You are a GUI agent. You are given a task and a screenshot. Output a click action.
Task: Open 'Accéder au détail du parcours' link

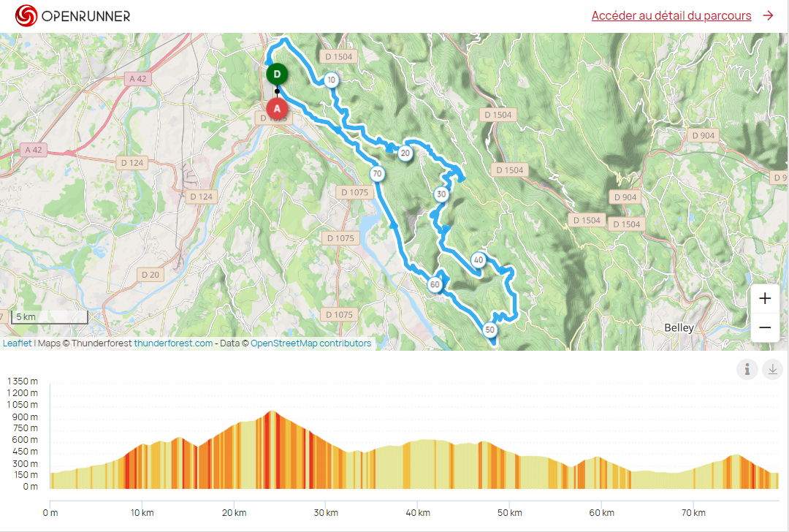coord(671,15)
